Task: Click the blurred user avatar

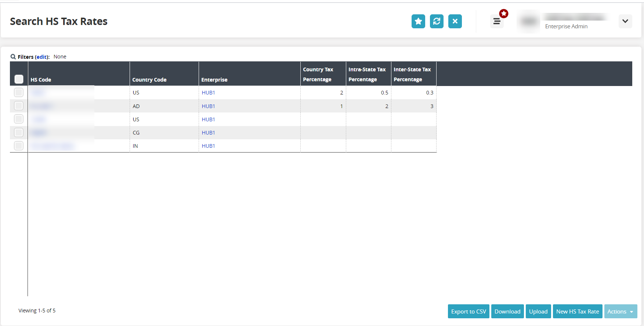Action: pyautogui.click(x=528, y=22)
